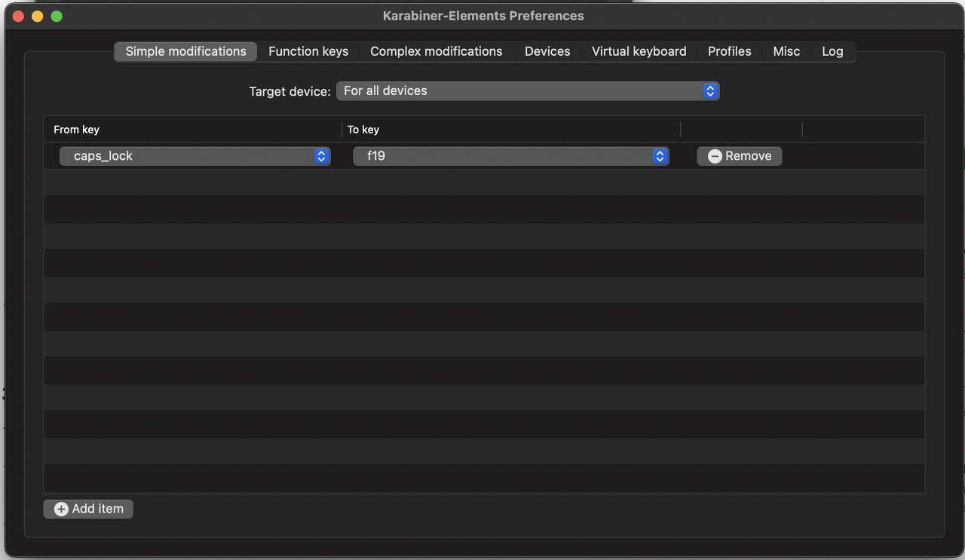
Task: Click the plus icon on Add item
Action: [61, 510]
